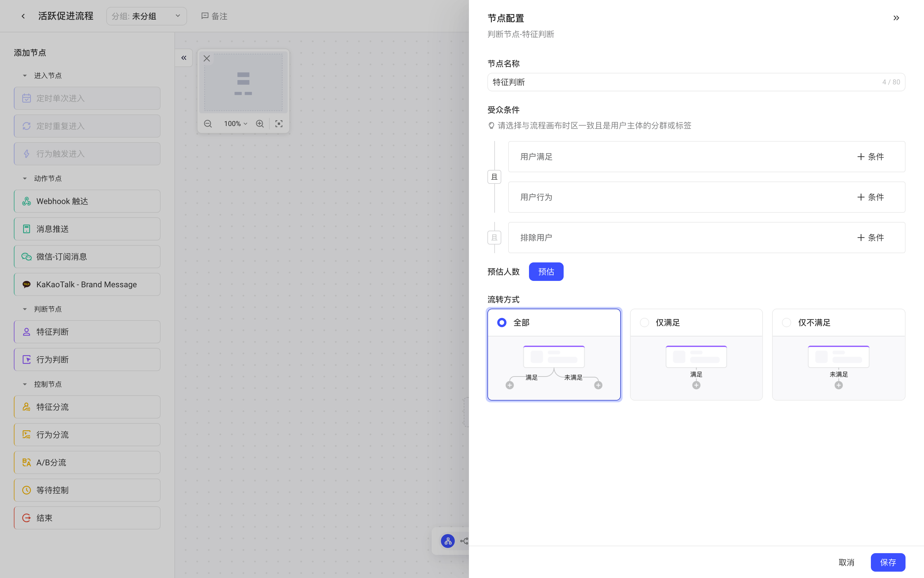Click the minimap thumbnail preview

click(x=243, y=83)
